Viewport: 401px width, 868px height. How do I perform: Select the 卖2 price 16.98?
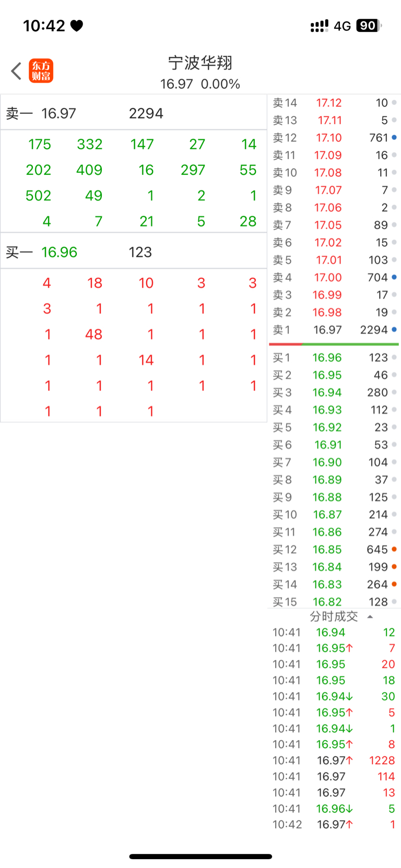pos(327,312)
